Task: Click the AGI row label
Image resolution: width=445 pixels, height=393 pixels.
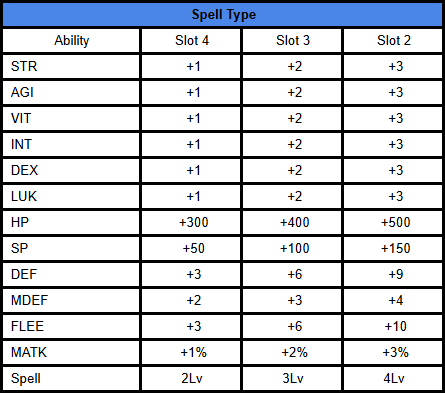Action: 71,92
